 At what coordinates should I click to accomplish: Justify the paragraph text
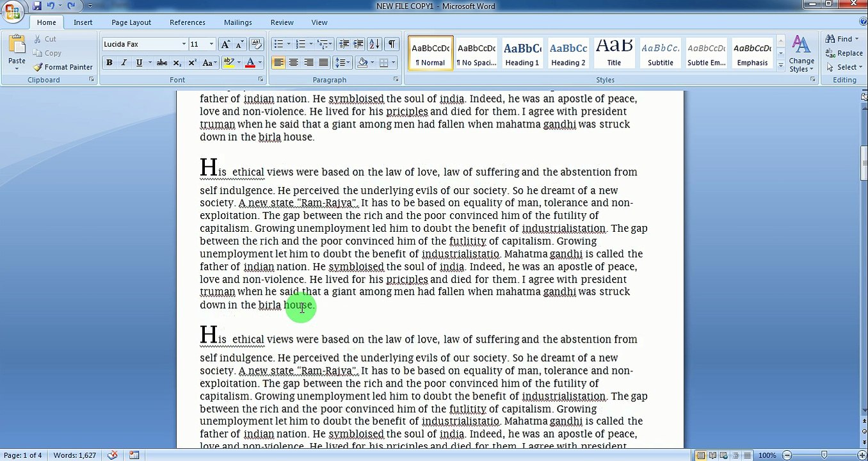click(323, 63)
